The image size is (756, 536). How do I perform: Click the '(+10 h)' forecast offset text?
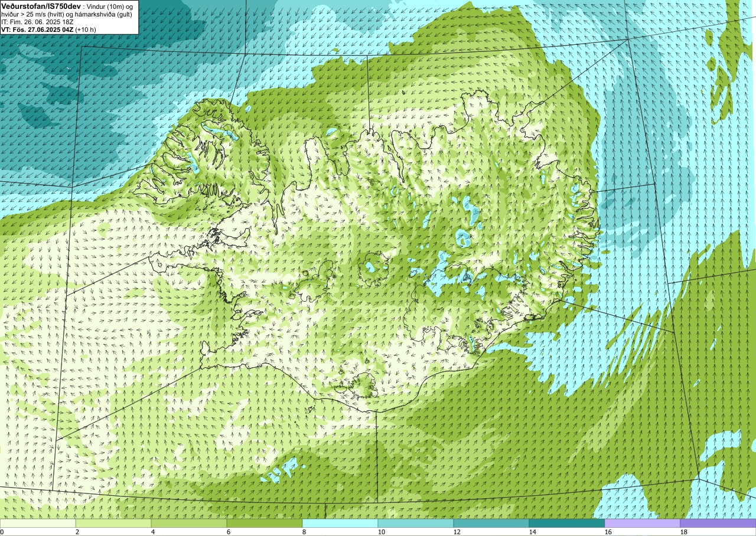[86, 29]
